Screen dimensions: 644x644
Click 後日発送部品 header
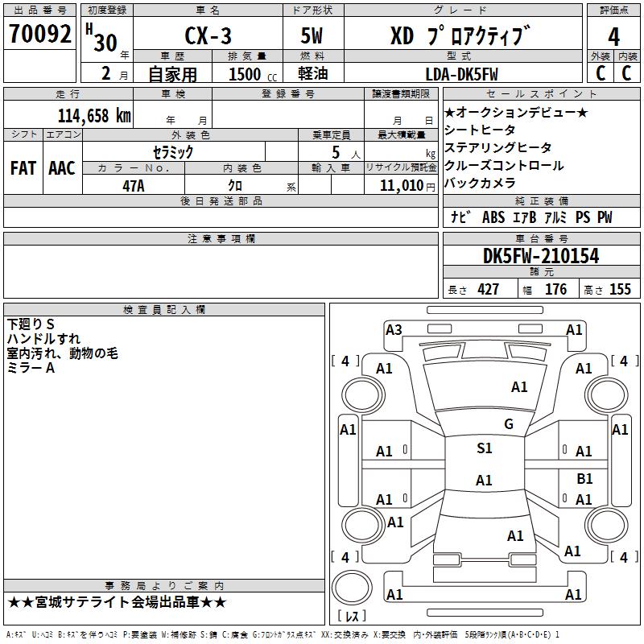(x=221, y=200)
